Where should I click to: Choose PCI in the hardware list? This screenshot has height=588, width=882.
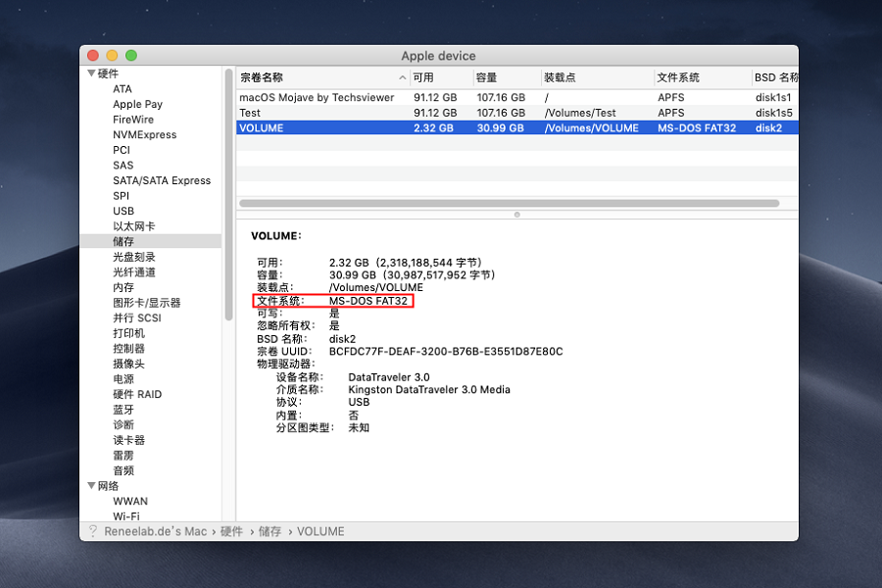(121, 150)
